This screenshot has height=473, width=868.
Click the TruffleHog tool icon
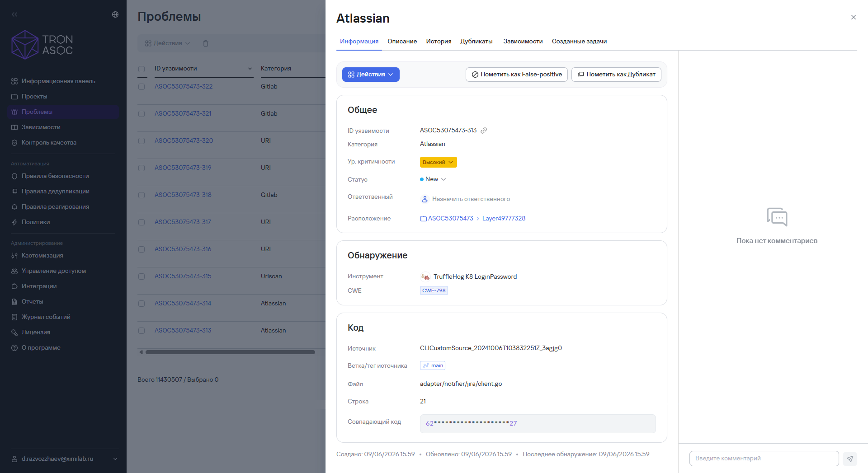425,276
